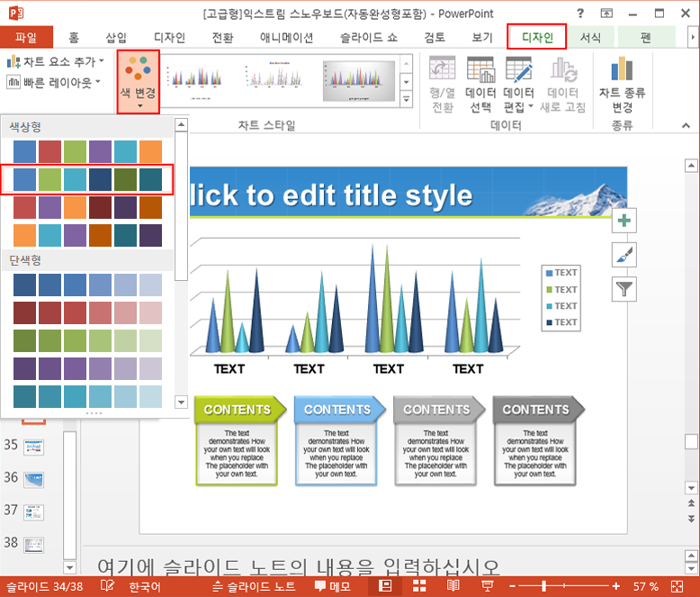
Task: Choose darkest red monochrome swatch
Action: [24, 312]
